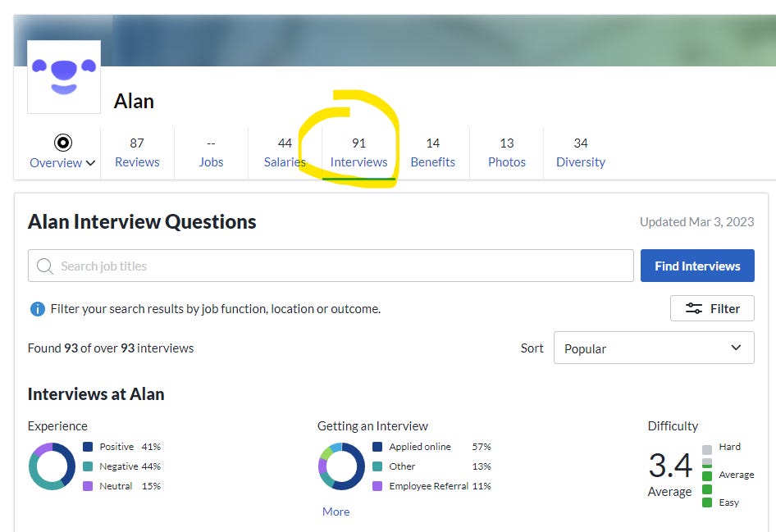Click the Negative legend color swatch
Image resolution: width=776 pixels, height=532 pixels.
88,466
